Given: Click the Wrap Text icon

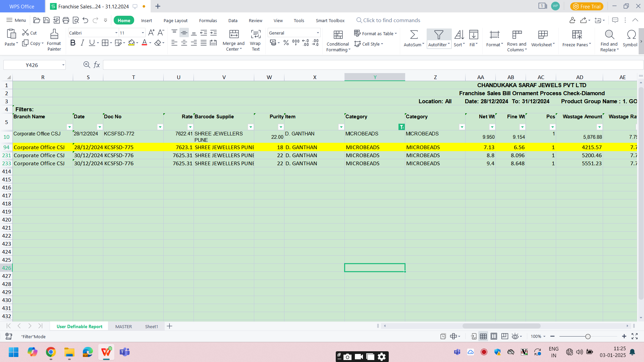Looking at the screenshot, I should (x=256, y=34).
